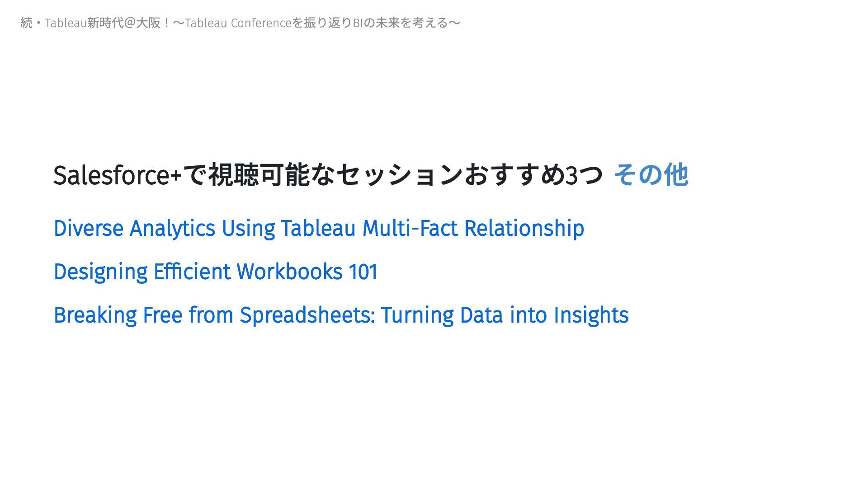Click the word Diverse in the first link
The height and width of the screenshot is (488, 868).
click(x=88, y=228)
